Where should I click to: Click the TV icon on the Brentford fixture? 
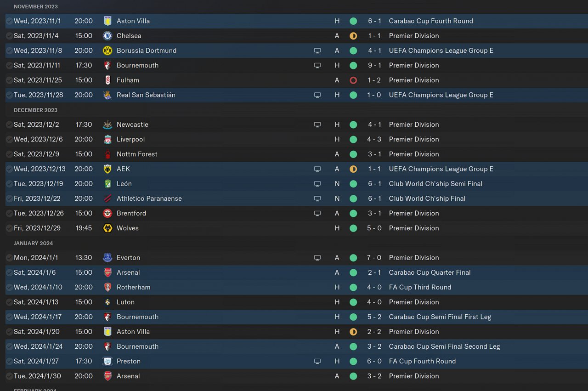point(317,213)
